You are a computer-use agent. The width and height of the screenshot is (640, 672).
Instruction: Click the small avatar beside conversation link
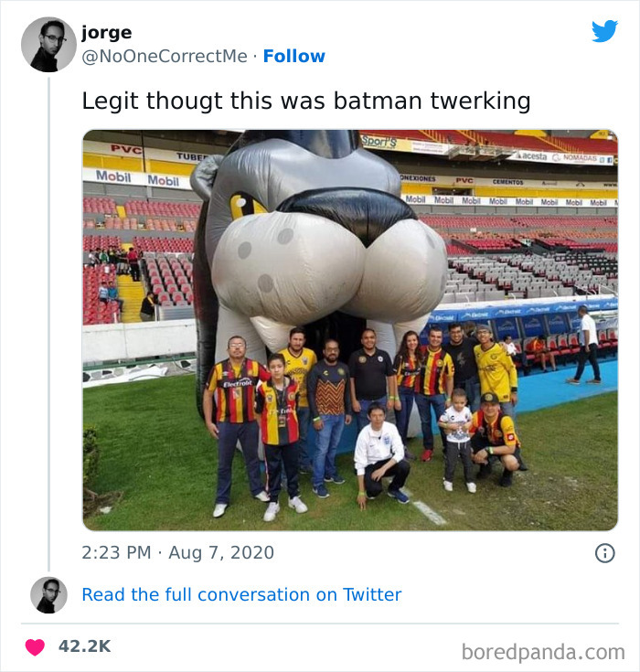coord(48,595)
